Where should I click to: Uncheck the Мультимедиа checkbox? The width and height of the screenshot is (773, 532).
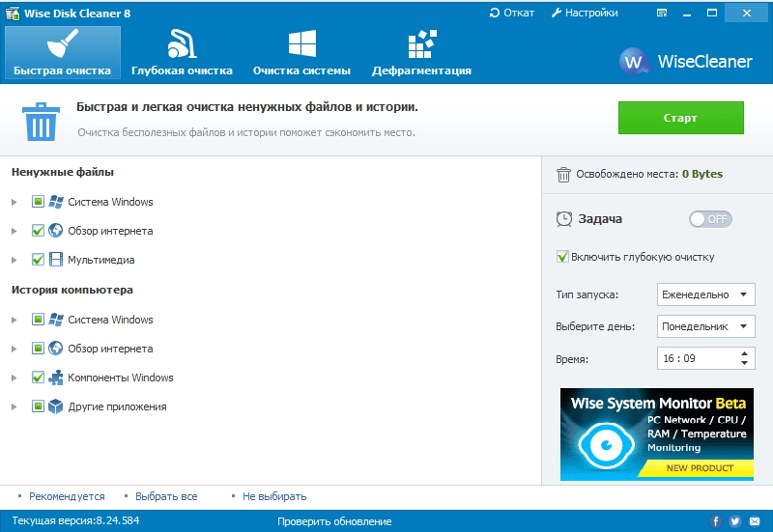click(38, 260)
